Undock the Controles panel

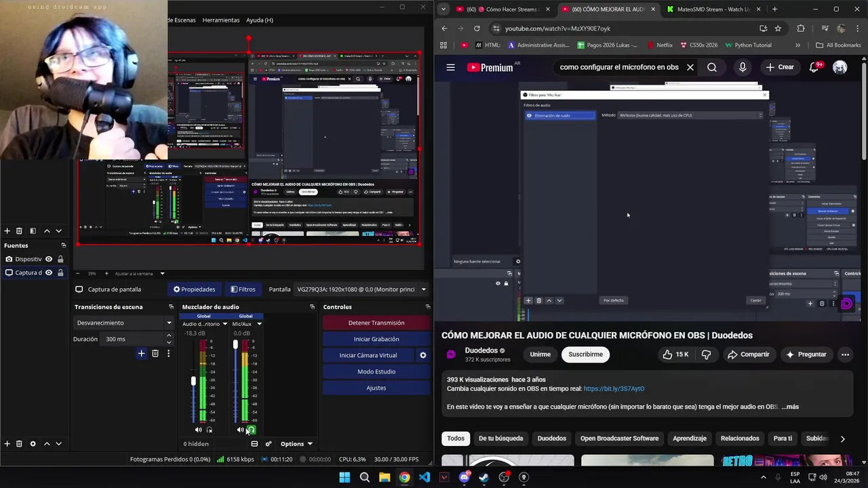pos(427,307)
